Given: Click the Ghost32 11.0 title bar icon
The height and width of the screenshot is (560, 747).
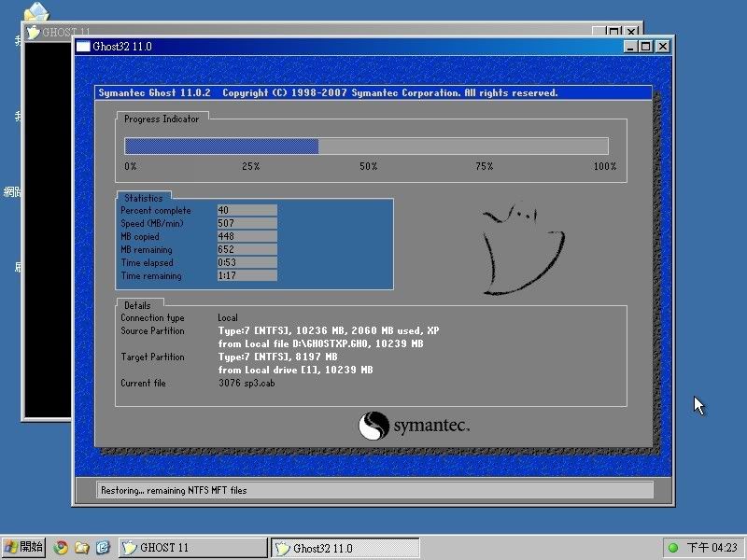Looking at the screenshot, I should pos(83,46).
